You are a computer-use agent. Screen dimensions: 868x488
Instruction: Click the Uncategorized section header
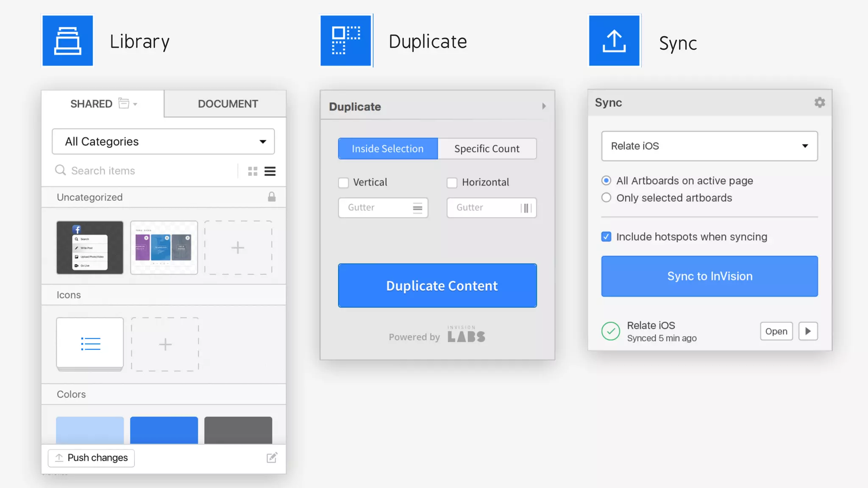coord(164,197)
